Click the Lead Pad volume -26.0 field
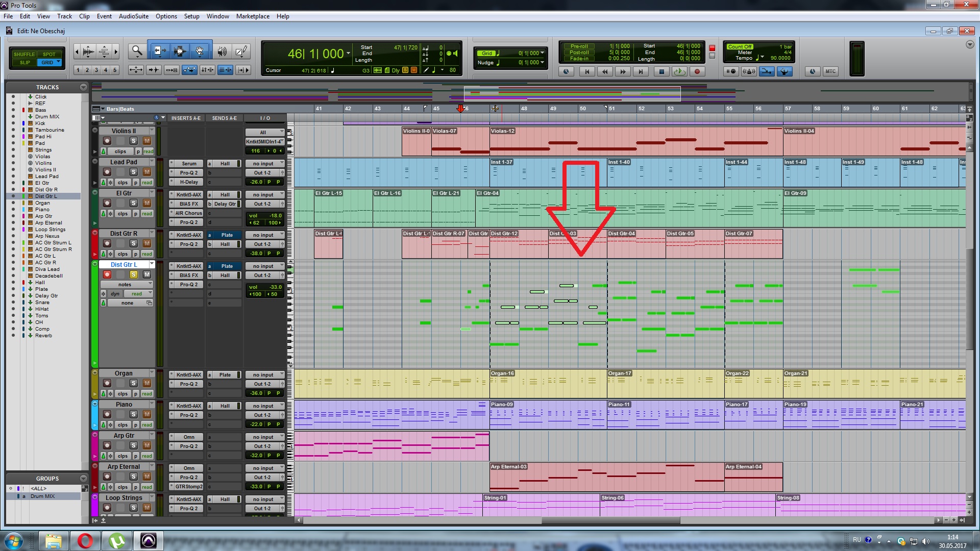This screenshot has height=551, width=980. pyautogui.click(x=256, y=182)
